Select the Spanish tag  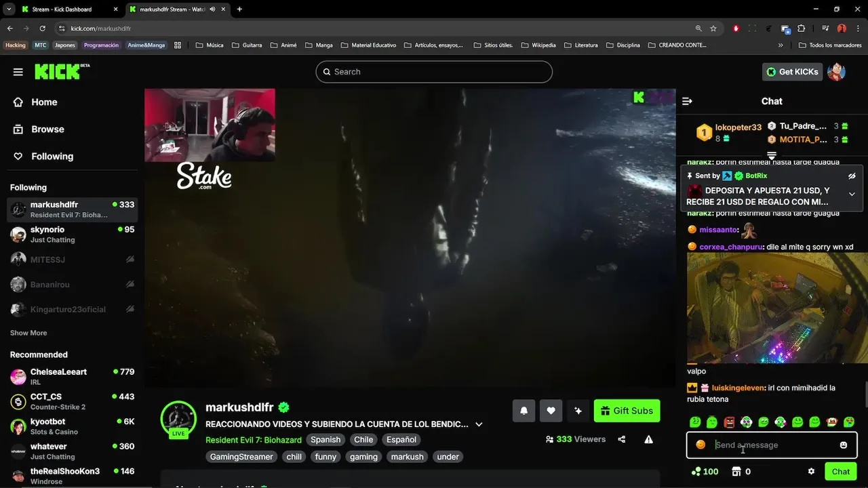click(325, 439)
